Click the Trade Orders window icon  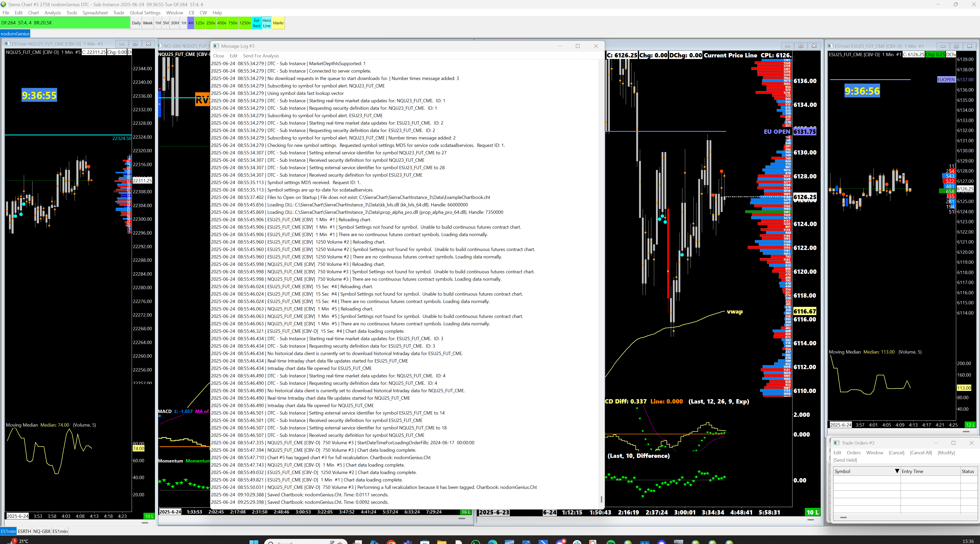pyautogui.click(x=837, y=443)
